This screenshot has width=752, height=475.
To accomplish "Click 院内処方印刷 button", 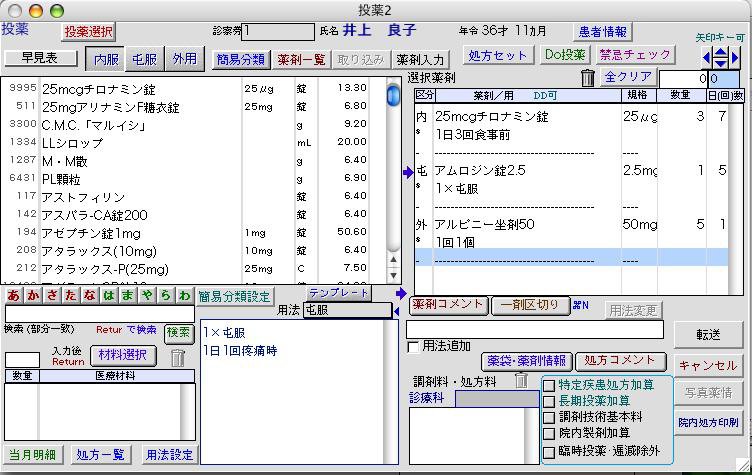I will (x=708, y=422).
